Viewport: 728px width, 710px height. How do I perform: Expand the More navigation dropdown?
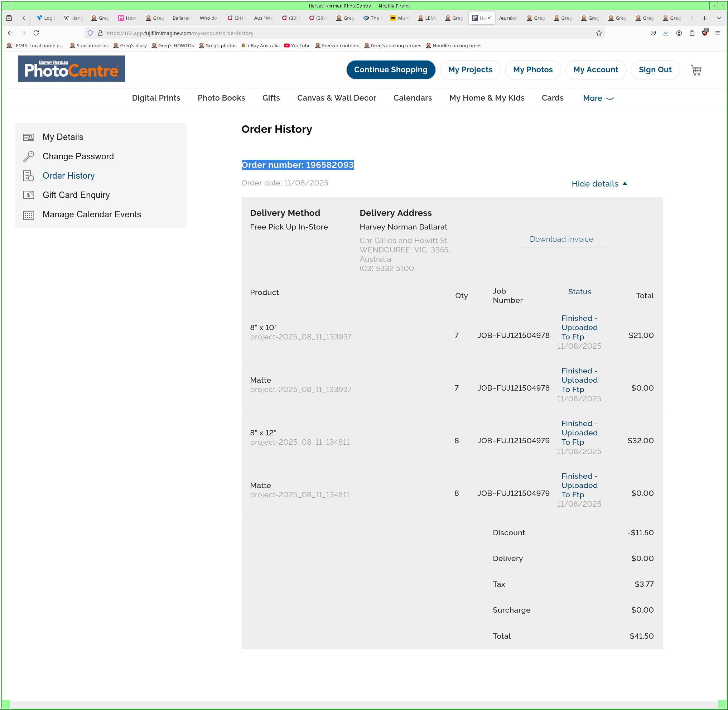[x=598, y=98]
